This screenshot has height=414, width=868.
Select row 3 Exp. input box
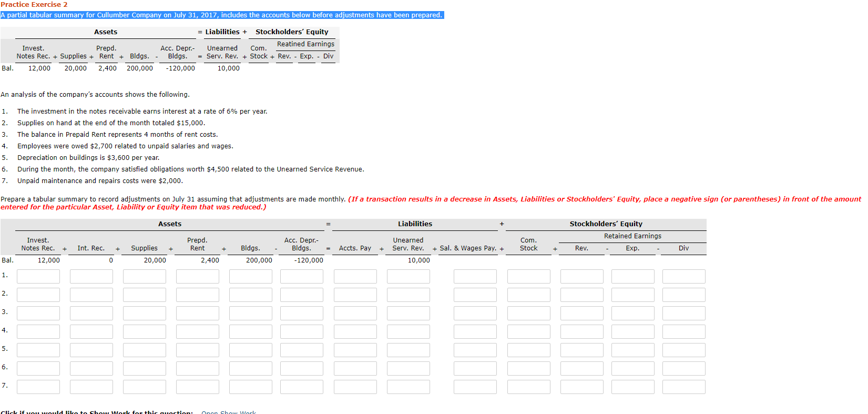[x=633, y=314]
